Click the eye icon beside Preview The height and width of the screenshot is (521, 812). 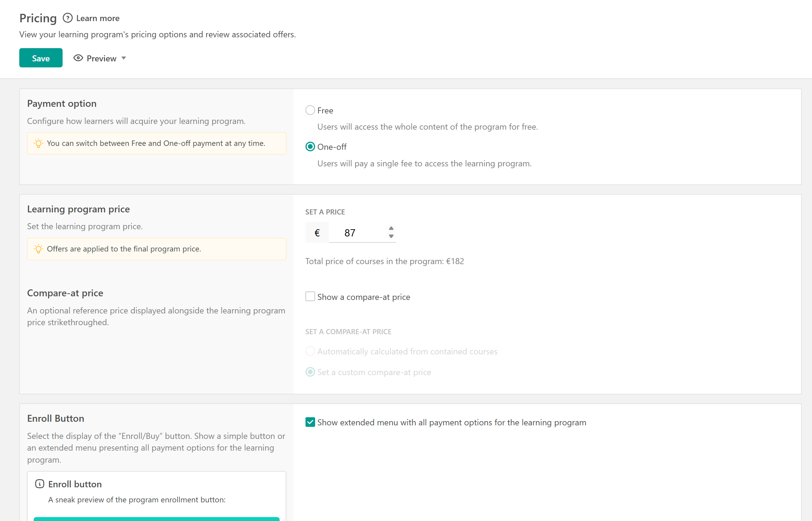[78, 58]
